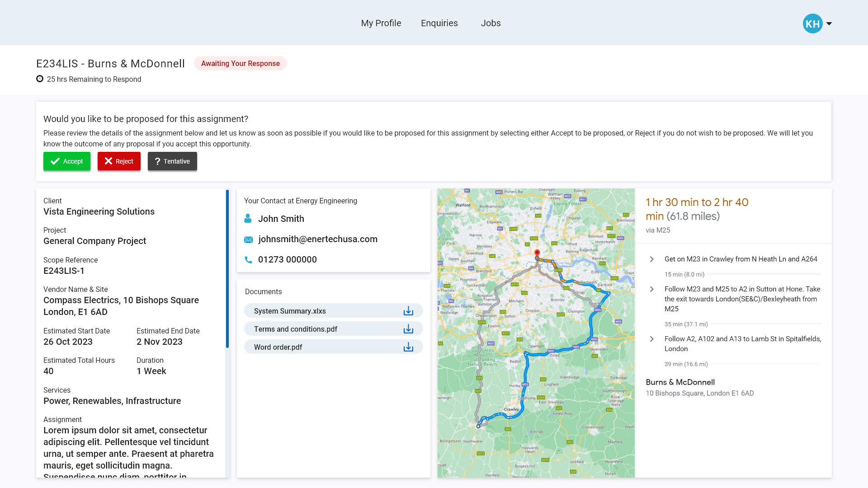Click the 15 min (8.0 mi) step distance
The height and width of the screenshot is (488, 868).
point(684,274)
